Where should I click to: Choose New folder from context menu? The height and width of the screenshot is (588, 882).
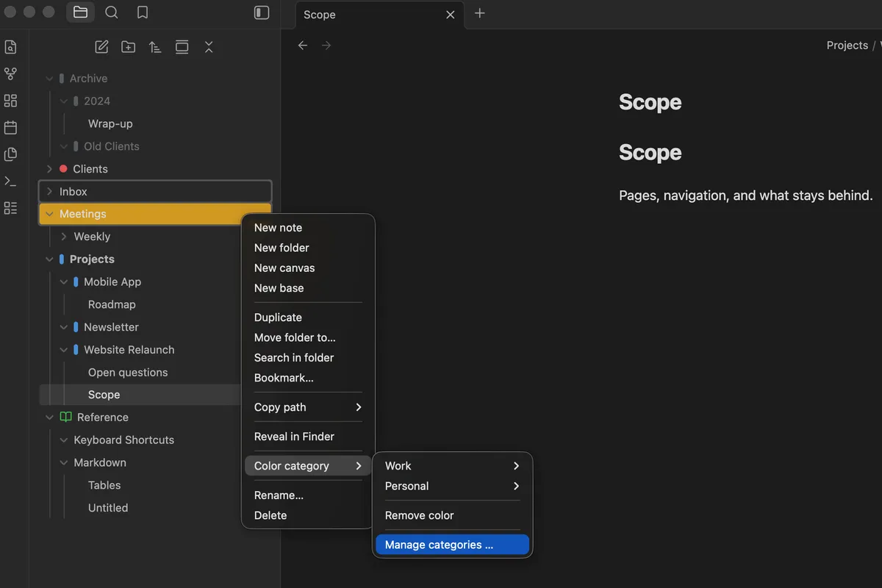point(308,248)
